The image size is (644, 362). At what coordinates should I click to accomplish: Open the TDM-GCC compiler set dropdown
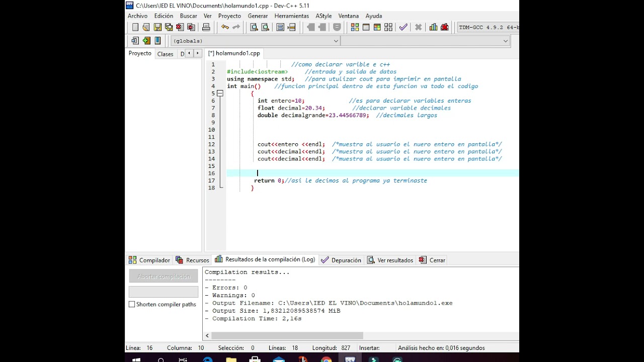pyautogui.click(x=488, y=27)
